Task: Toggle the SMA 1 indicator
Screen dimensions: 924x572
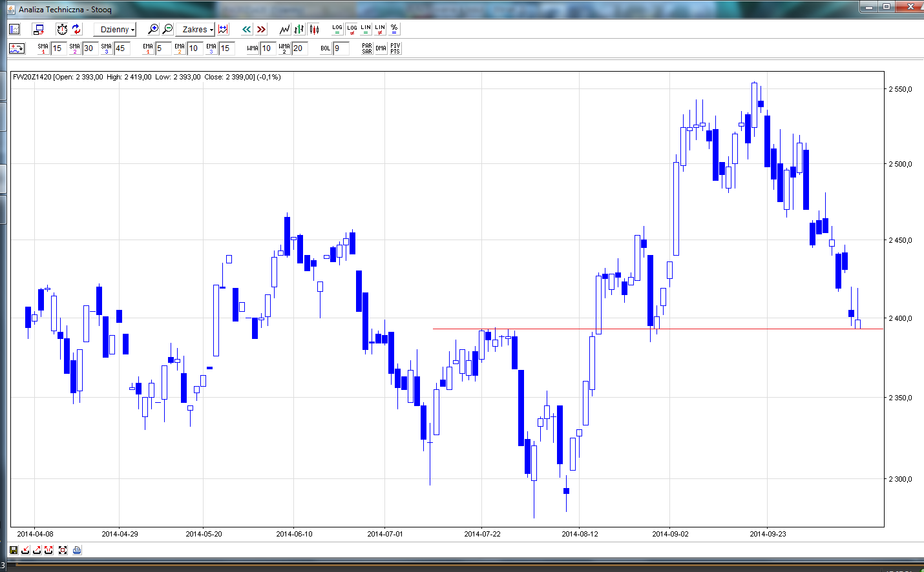Action: tap(43, 48)
